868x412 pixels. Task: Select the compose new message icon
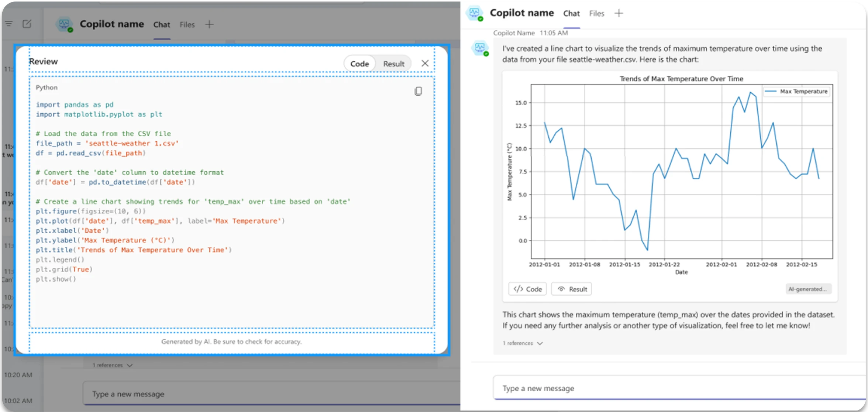[x=26, y=23]
